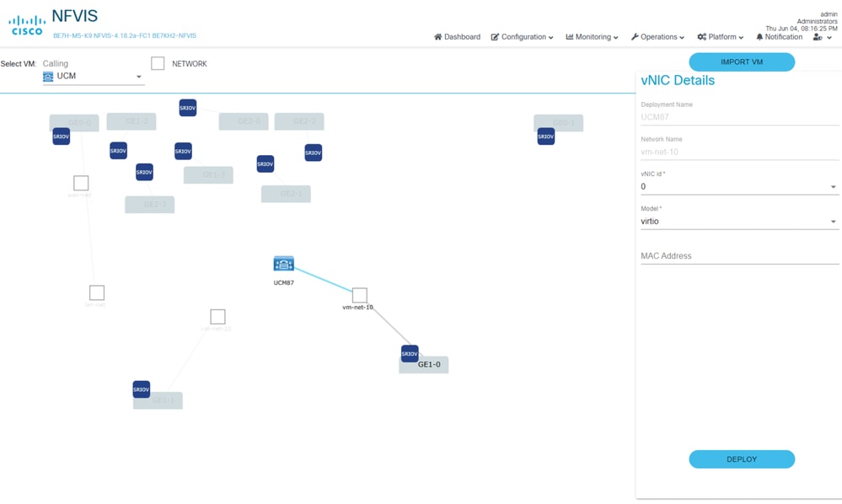Click the Deployment Name field UCM87
Viewport: 842px width, 504px height.
pyautogui.click(x=739, y=117)
